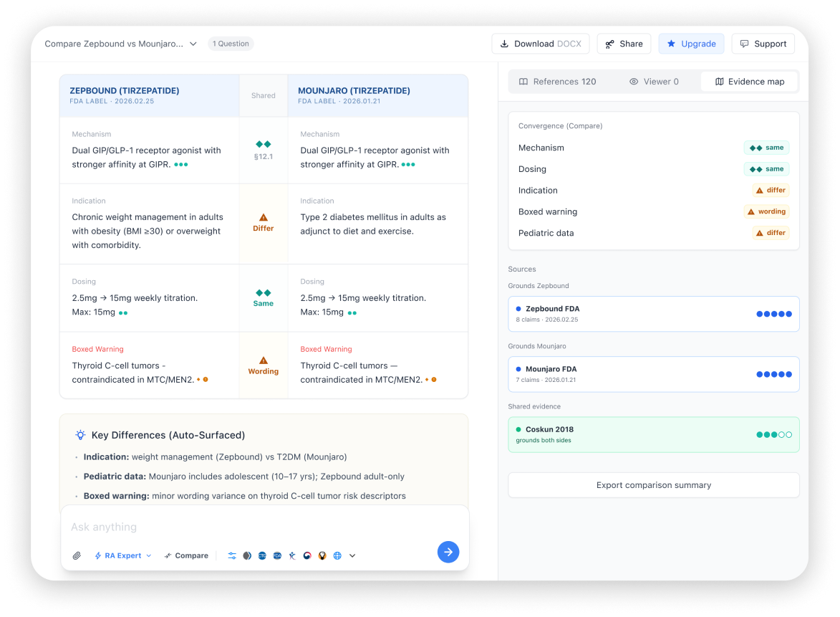Viewport: 840px width, 617px height.
Task: Click the MOUNJARO (TIRZEPATIDE) column header
Action: [x=377, y=95]
